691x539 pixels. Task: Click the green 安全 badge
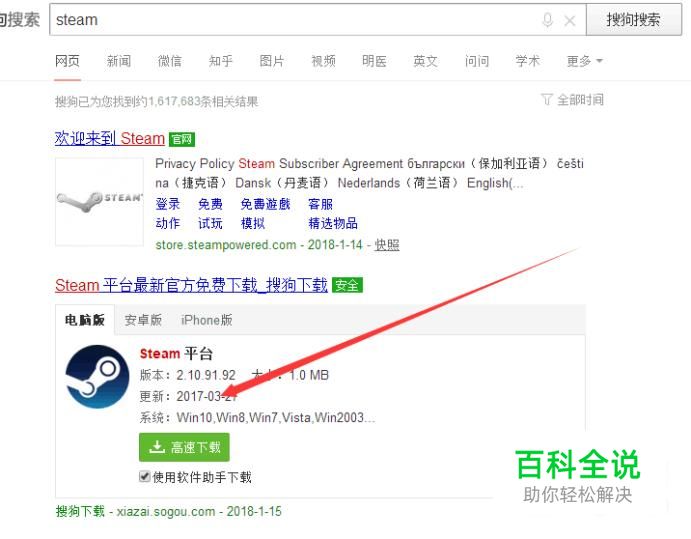(347, 286)
